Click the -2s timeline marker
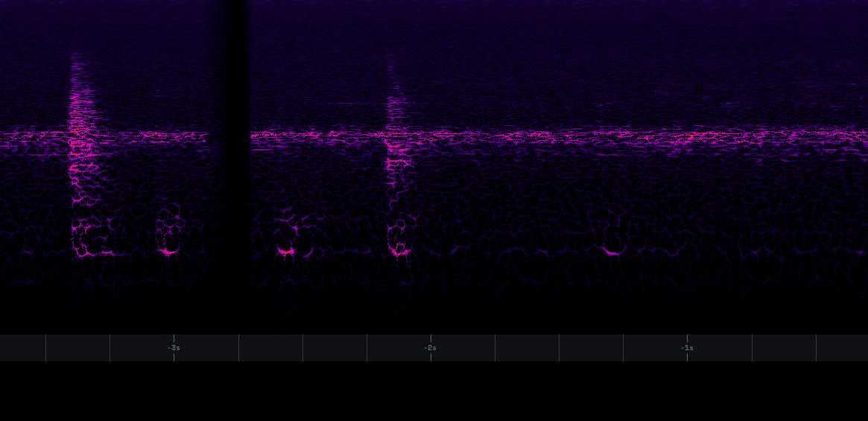 [430, 348]
